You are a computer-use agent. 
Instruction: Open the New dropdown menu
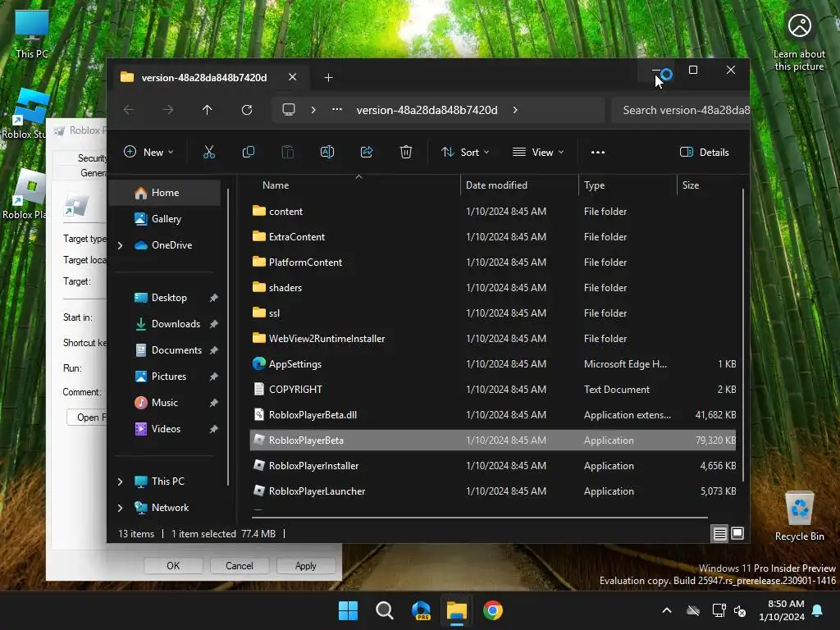point(149,152)
